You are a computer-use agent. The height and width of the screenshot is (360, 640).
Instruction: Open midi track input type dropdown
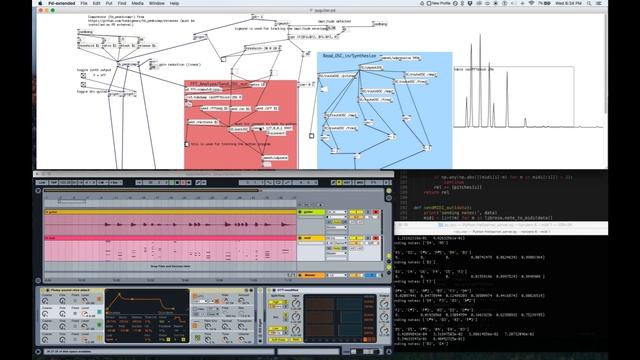(x=337, y=238)
